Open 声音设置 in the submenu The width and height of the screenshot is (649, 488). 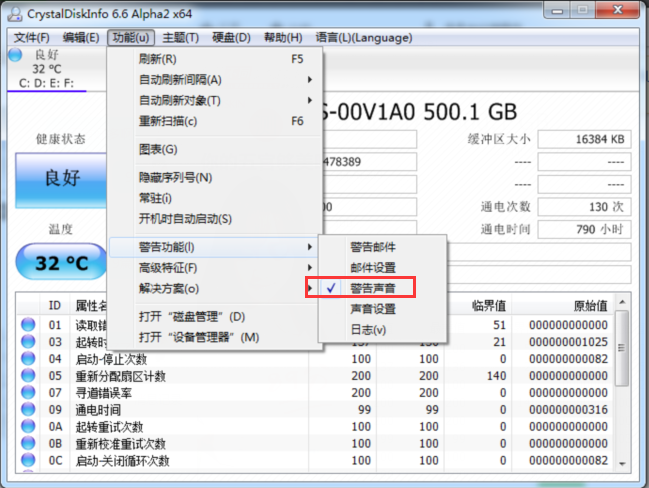pos(382,309)
